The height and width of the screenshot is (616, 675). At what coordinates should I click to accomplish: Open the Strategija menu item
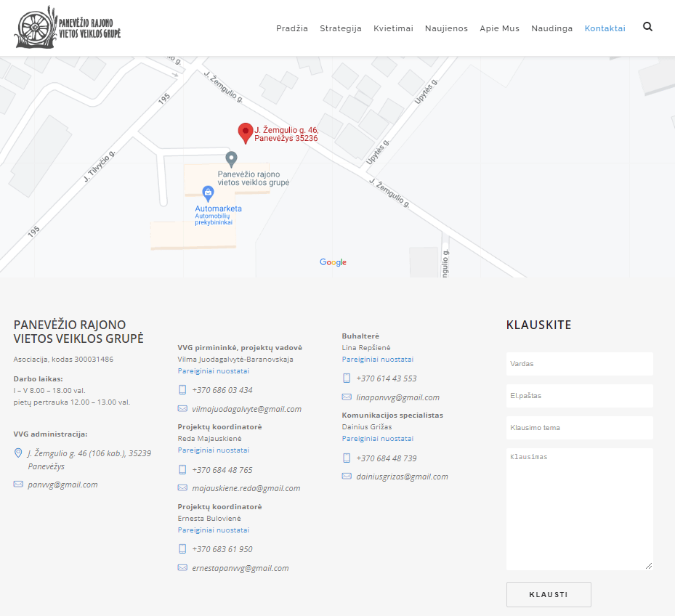click(341, 28)
